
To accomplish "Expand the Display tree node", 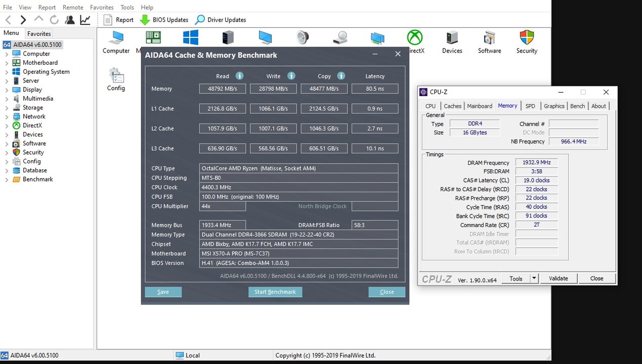I will 7,90.
